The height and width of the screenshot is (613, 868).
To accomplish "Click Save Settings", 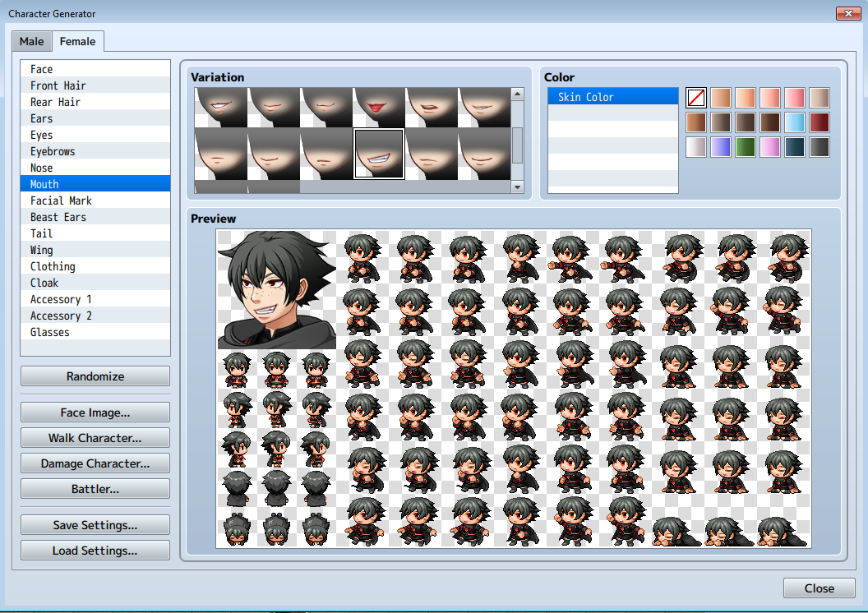I will pyautogui.click(x=95, y=524).
